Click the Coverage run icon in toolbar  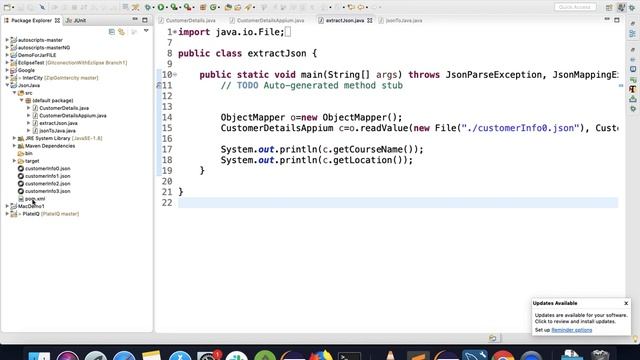click(174, 7)
